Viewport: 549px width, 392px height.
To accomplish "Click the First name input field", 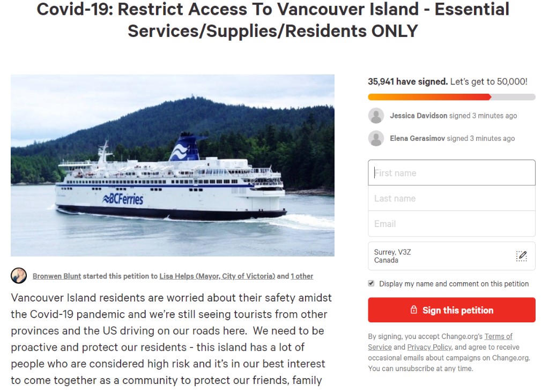I will coord(451,173).
